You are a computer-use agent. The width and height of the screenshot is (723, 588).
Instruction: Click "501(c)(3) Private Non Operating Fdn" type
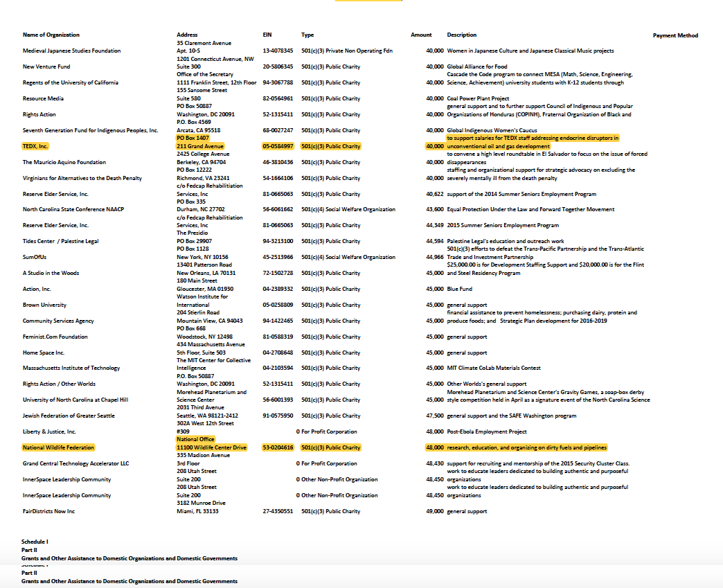pos(347,51)
